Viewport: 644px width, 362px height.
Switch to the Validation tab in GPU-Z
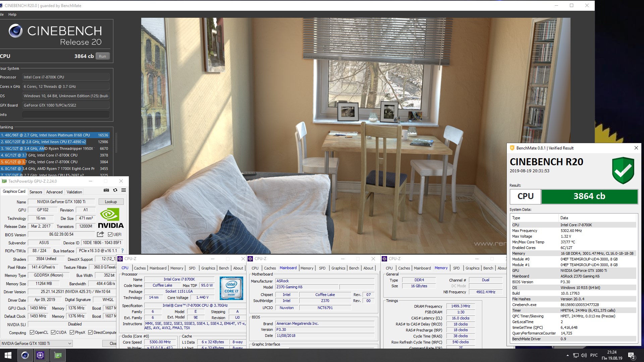coord(74,192)
